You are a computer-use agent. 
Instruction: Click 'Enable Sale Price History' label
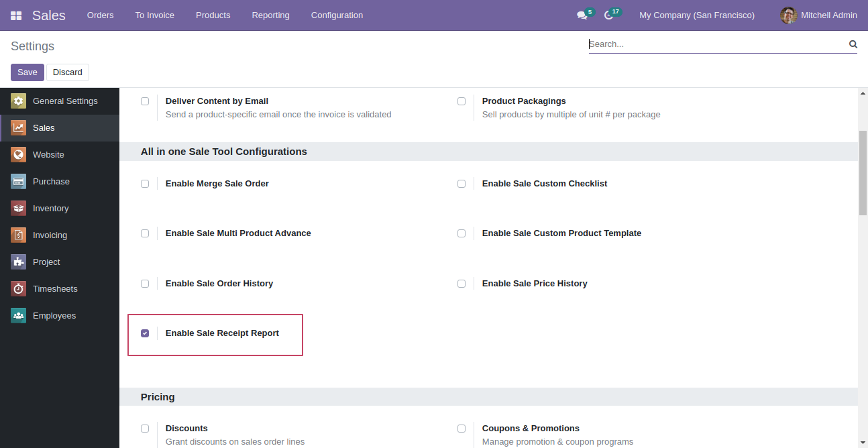pos(535,284)
